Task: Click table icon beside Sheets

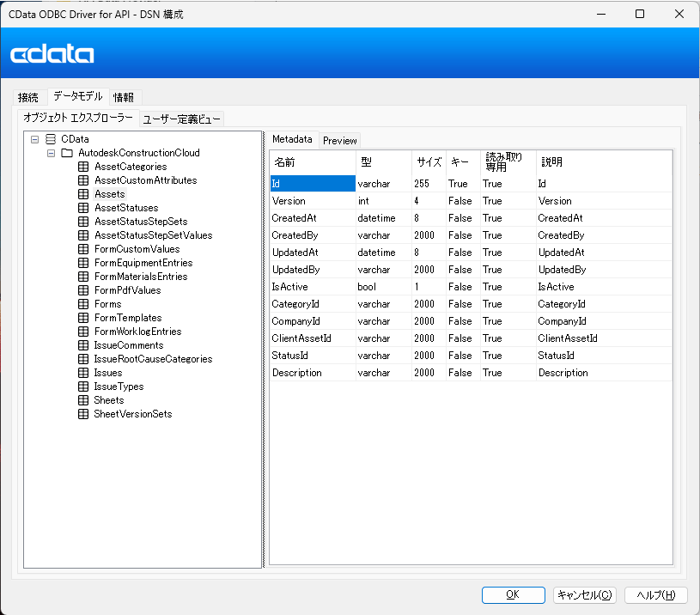Action: pos(83,400)
